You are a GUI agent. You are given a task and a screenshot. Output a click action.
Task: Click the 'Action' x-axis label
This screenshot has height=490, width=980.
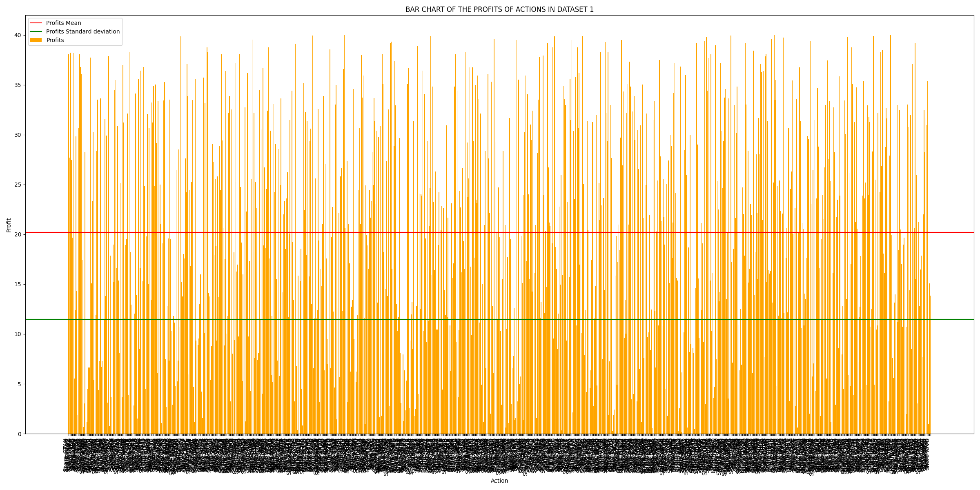click(x=499, y=481)
